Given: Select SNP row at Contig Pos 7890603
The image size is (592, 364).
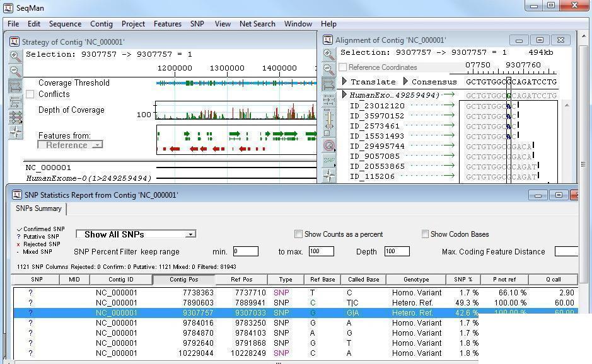Looking at the screenshot, I should tap(296, 303).
